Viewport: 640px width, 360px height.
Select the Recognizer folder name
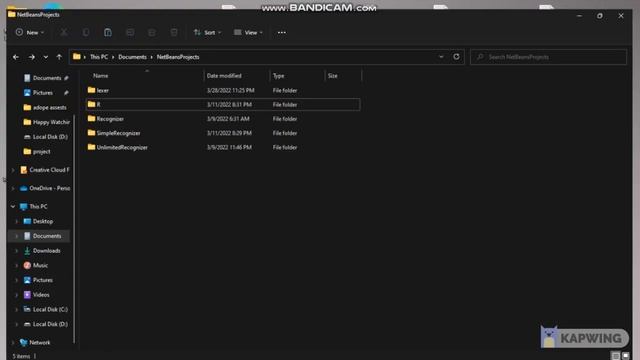(110, 119)
